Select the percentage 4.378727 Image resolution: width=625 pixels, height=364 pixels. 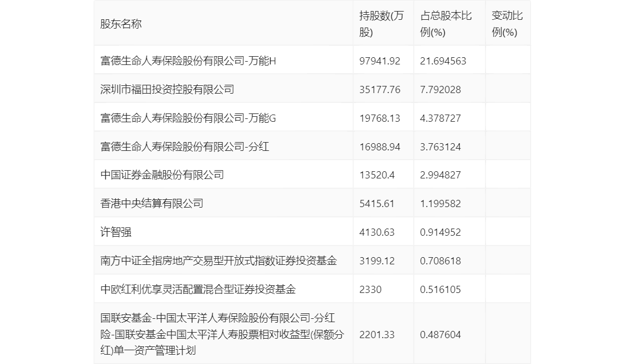tap(440, 118)
